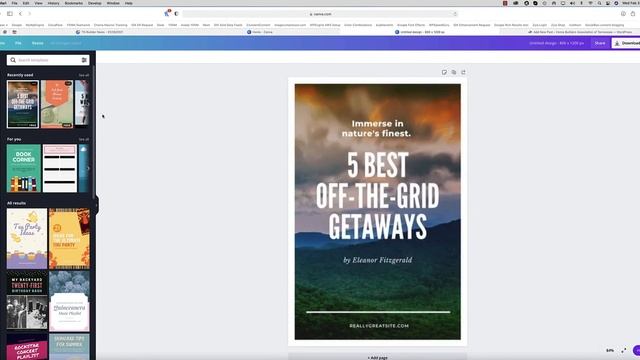The width and height of the screenshot is (640, 360).
Task: Select the orange and green recently used template
Action: pos(57,104)
